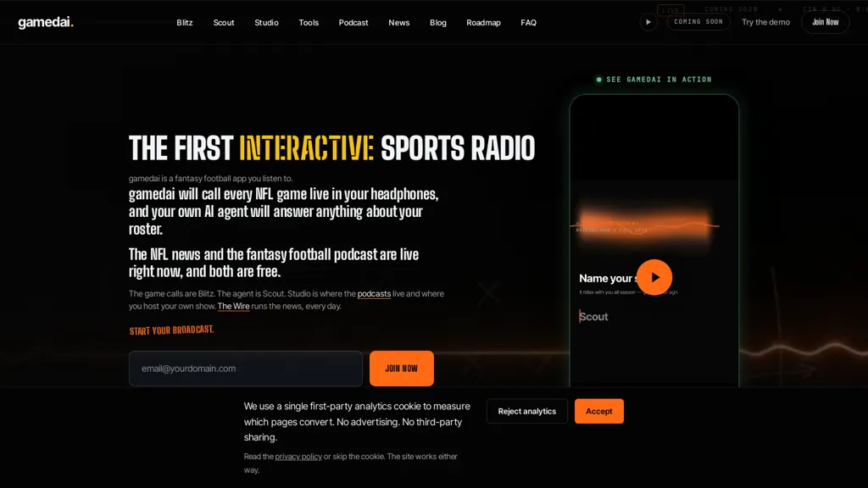The image size is (868, 488).
Task: Click the START YOUR BROADCAST text
Action: [x=171, y=330]
